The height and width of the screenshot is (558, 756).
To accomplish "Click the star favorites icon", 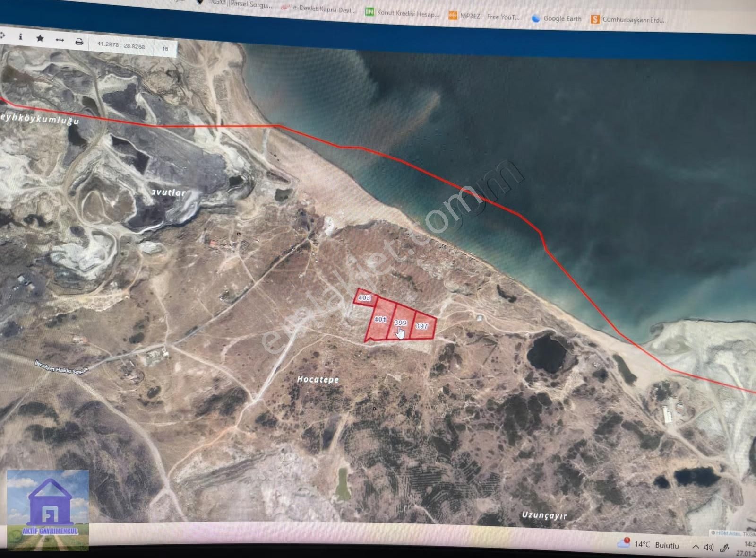I will coord(40,39).
